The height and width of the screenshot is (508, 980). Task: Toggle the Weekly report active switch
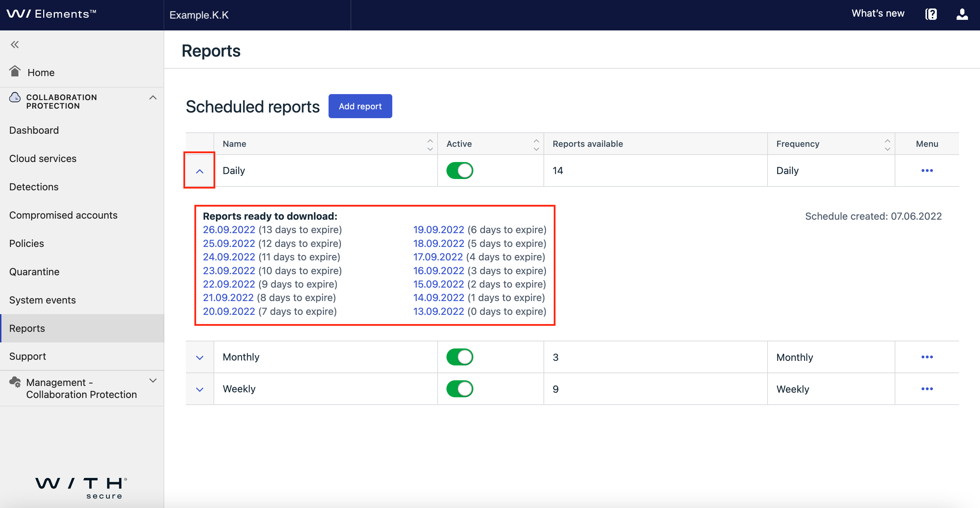pos(460,388)
